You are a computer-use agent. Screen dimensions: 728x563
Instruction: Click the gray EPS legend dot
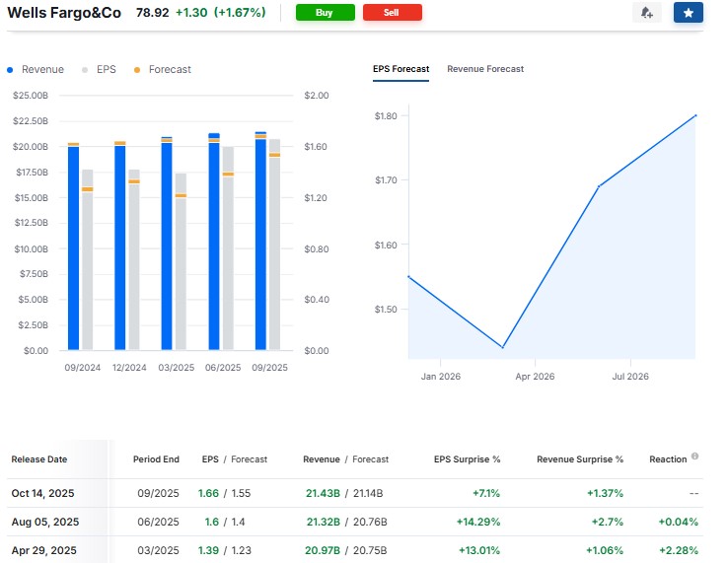(85, 70)
